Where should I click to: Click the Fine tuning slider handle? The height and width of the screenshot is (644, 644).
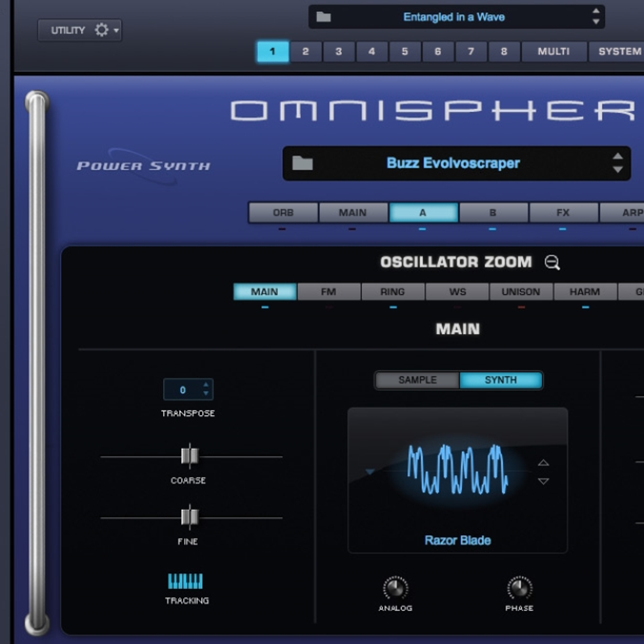(x=190, y=517)
